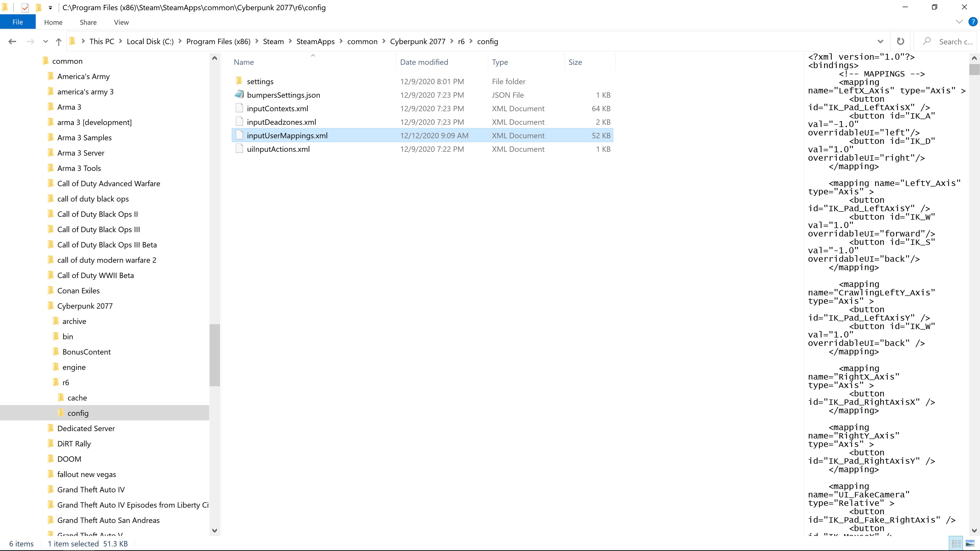This screenshot has height=551, width=980.
Task: Open the Help question mark icon
Action: tap(972, 22)
